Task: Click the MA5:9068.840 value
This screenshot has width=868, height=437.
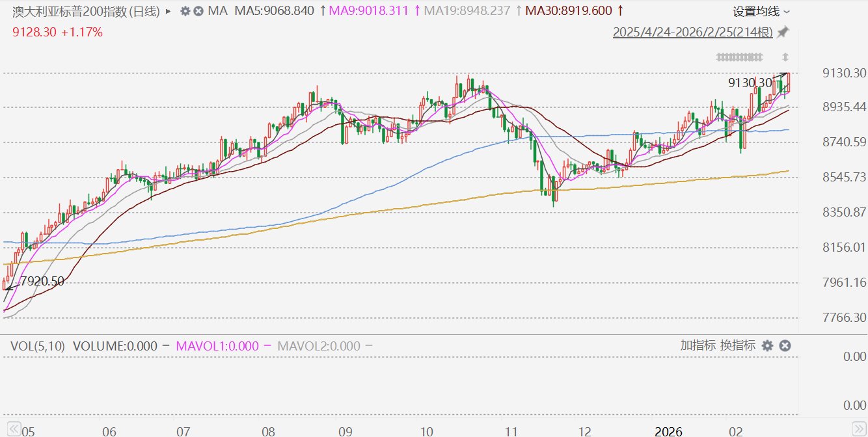Action: (275, 11)
